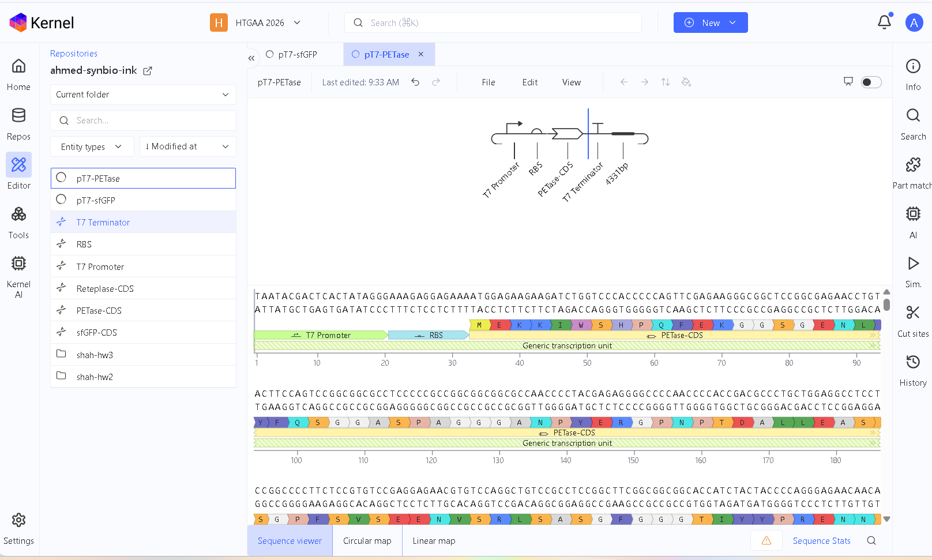Viewport: 932px width, 560px height.
Task: Collapse the repository panel with double chevron
Action: tap(251, 58)
